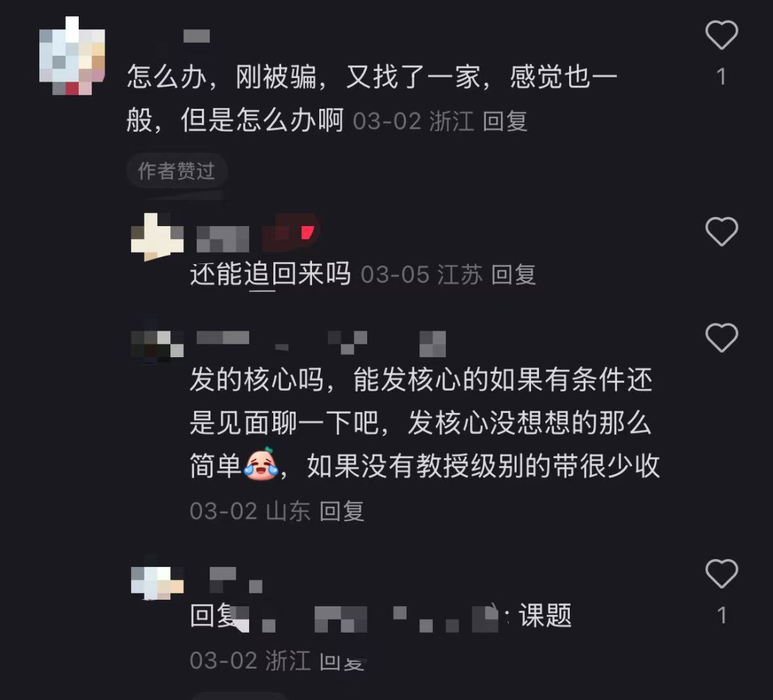Open the avatar beside the 课题 reply

pos(157,581)
